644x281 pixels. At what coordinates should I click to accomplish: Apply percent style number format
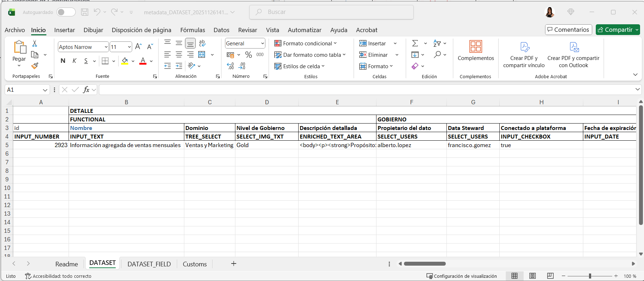pos(249,55)
